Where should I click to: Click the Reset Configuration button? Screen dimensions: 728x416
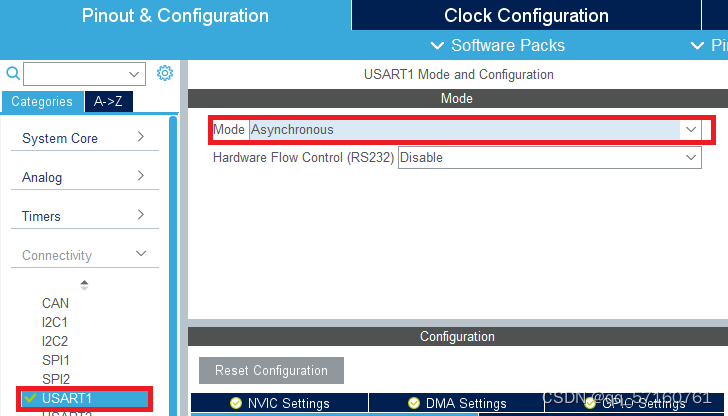(x=271, y=370)
